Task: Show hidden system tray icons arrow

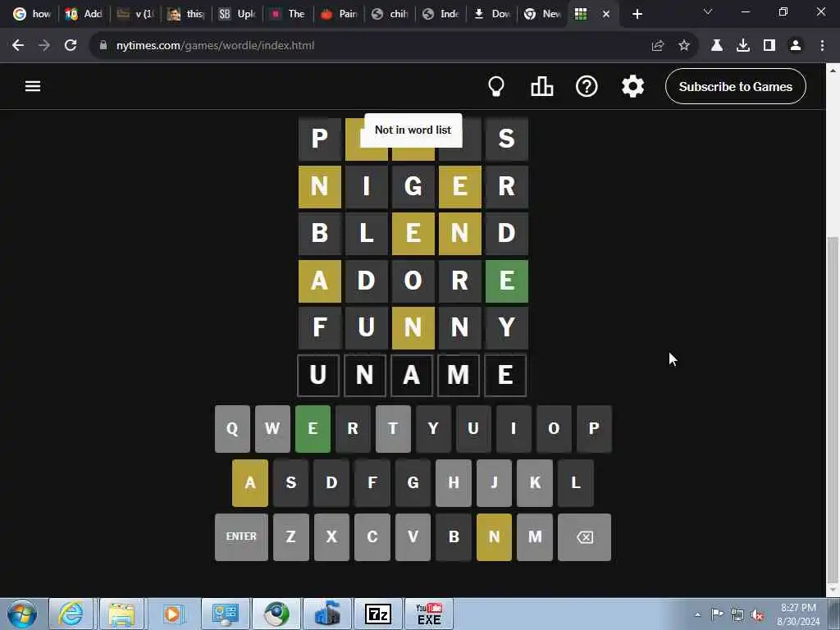Action: tap(697, 614)
